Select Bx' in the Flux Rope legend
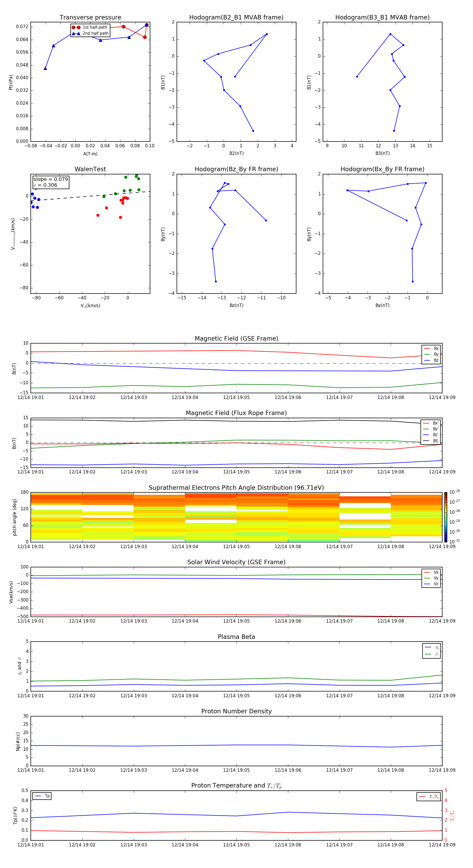473x868 pixels. pos(431,423)
